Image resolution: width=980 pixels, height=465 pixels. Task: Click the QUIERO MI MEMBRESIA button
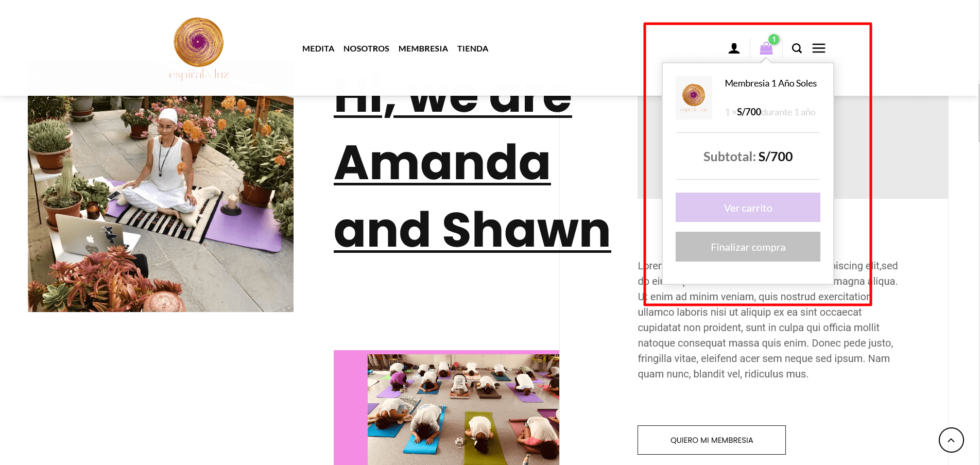[x=712, y=440]
